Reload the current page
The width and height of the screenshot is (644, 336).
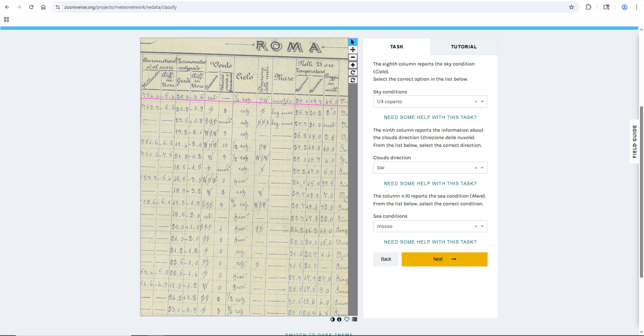click(31, 7)
